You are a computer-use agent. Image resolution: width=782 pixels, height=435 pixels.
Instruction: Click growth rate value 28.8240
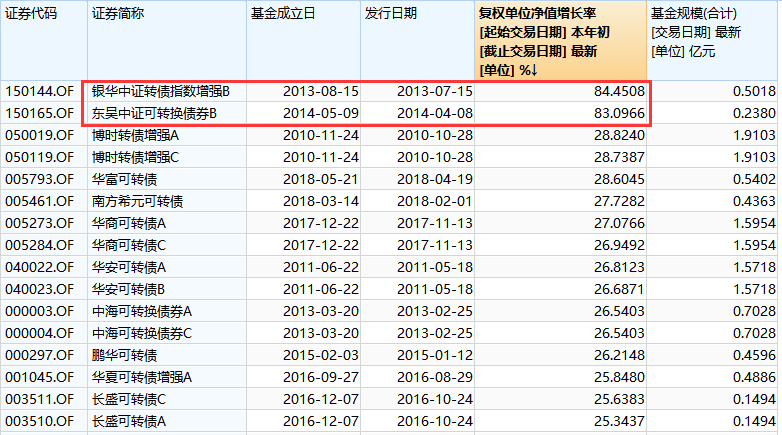[619, 135]
